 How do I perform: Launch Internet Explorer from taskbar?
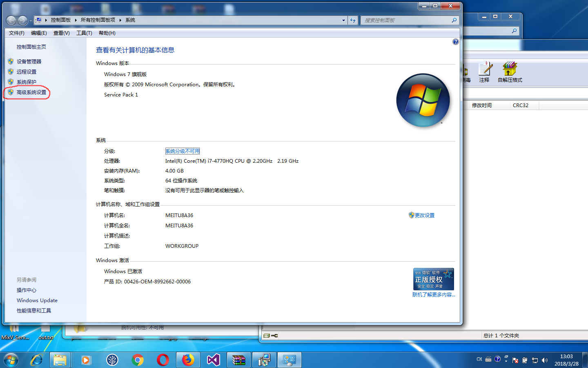pyautogui.click(x=37, y=360)
